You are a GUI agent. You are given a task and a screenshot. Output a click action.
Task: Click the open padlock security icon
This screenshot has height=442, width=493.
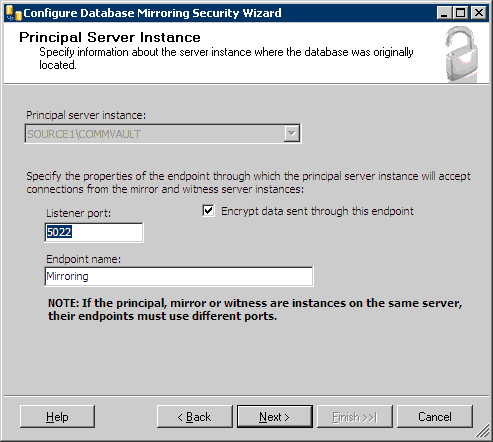click(x=462, y=54)
